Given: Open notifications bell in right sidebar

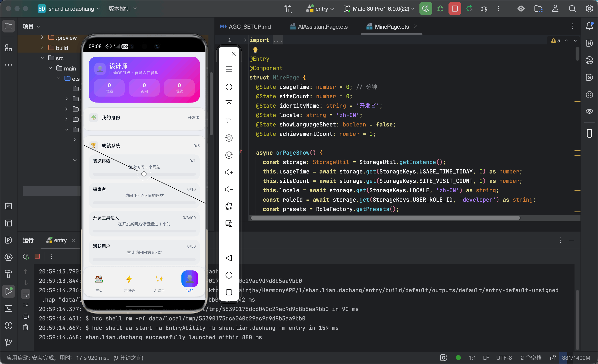Looking at the screenshot, I should [x=589, y=26].
